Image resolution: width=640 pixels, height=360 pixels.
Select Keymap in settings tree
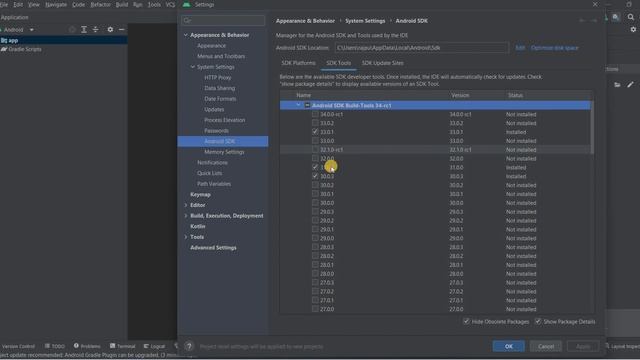click(200, 194)
